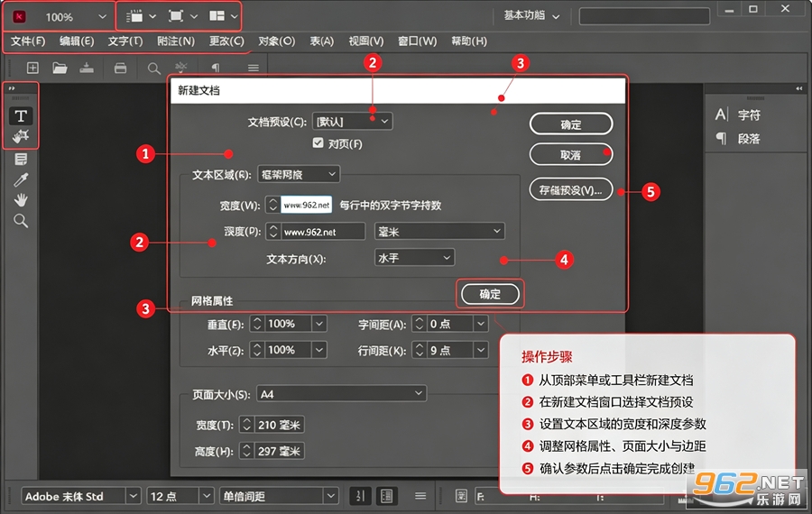Open the 帮助(H) menu

pyautogui.click(x=468, y=41)
